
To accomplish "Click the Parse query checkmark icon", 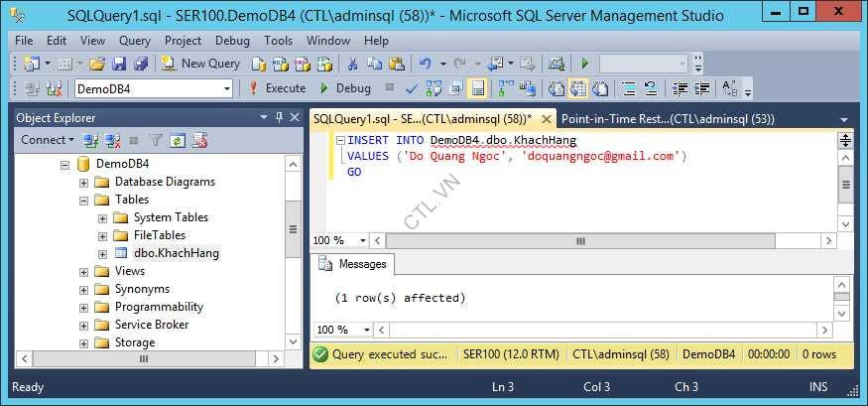I will pyautogui.click(x=412, y=88).
